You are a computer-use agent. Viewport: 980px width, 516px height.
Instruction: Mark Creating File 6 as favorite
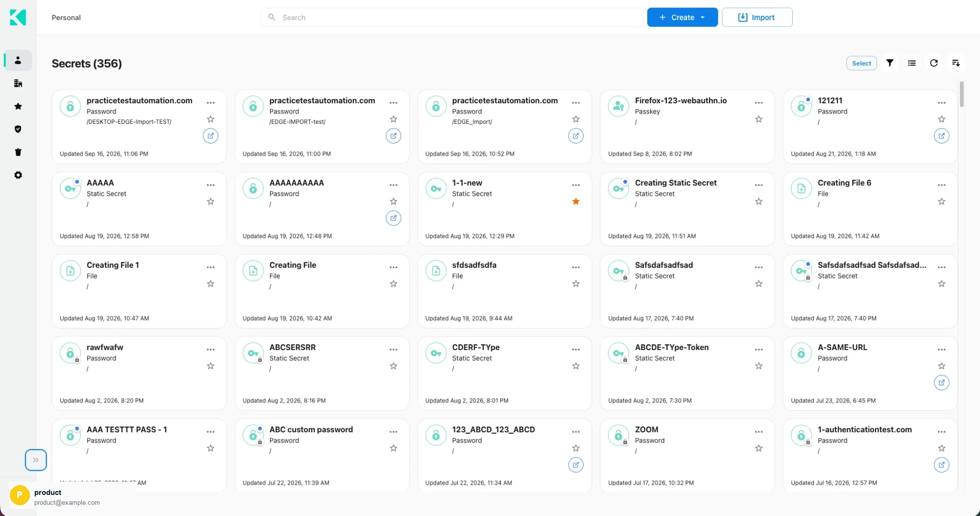click(x=941, y=202)
